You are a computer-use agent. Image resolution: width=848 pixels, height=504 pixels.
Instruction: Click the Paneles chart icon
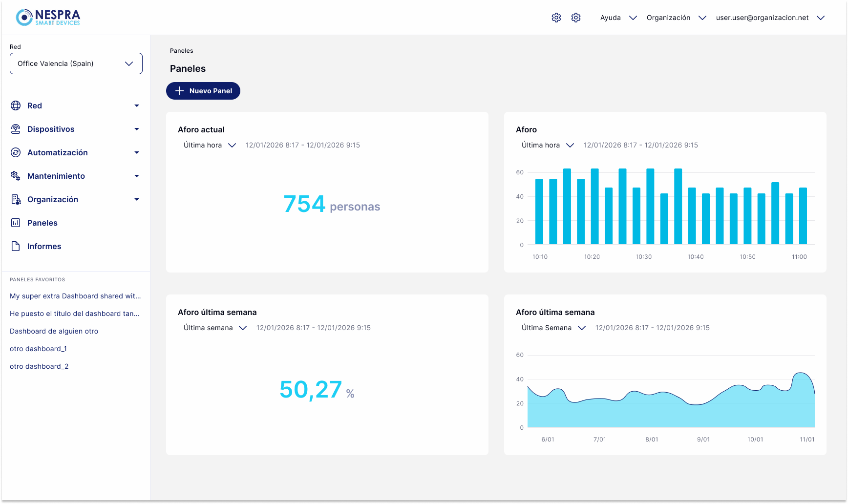[16, 223]
